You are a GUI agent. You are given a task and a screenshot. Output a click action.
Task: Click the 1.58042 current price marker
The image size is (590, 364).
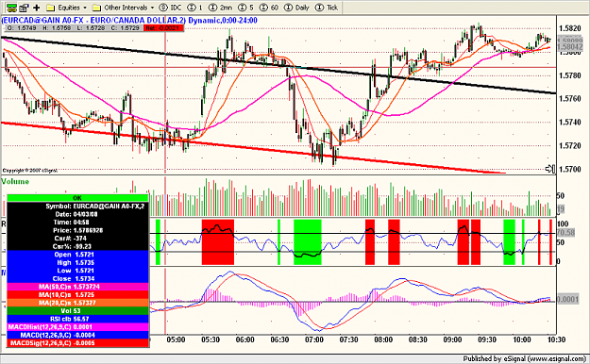tap(570, 47)
